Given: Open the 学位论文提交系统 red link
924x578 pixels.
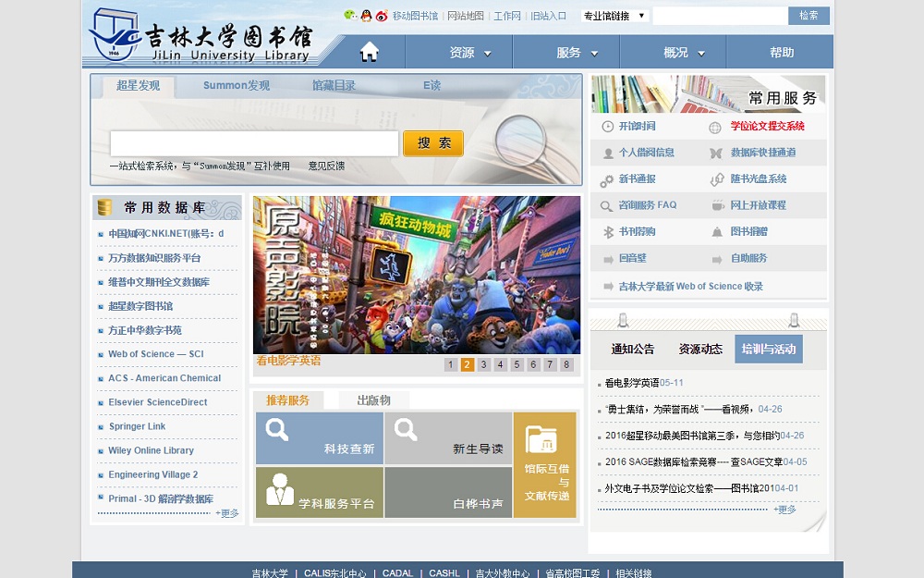Looking at the screenshot, I should 767,126.
